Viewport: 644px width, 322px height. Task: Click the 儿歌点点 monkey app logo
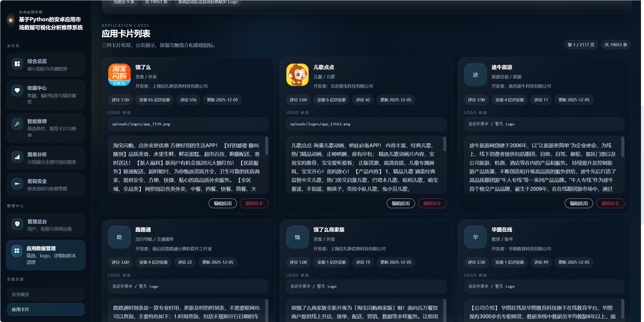coord(297,75)
